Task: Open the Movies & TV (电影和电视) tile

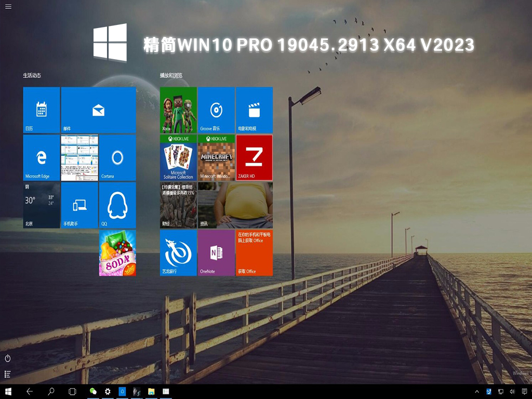Action: pos(254,110)
